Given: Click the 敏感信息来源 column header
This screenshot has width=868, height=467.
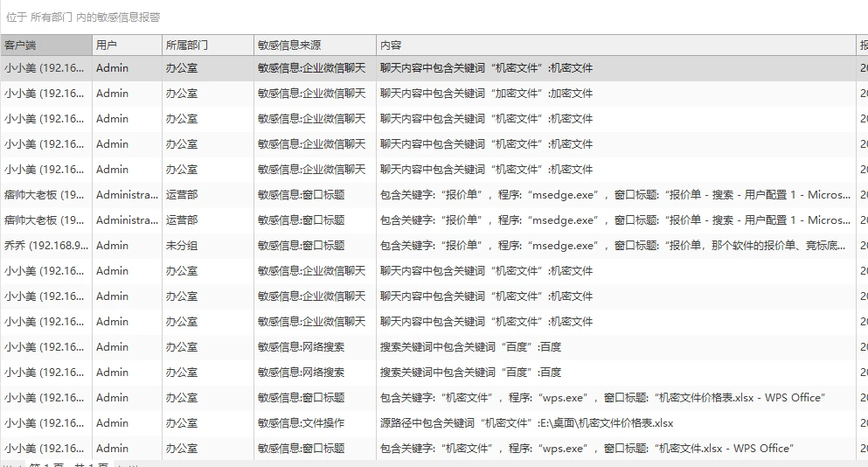Looking at the screenshot, I should pos(315,45).
